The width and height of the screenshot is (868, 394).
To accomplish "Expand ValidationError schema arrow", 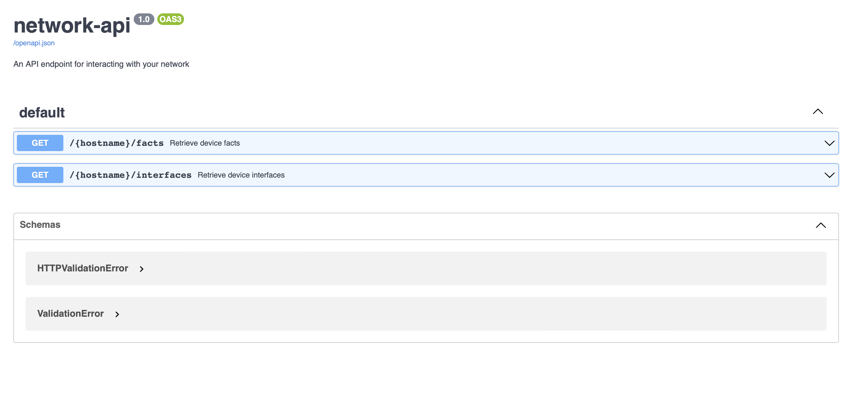I will click(x=117, y=314).
